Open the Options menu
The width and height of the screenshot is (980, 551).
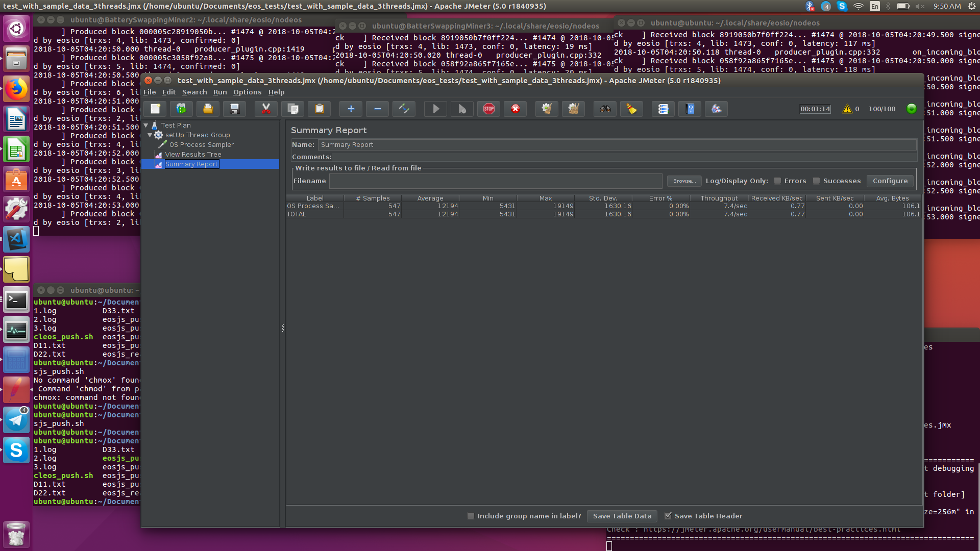coord(247,92)
